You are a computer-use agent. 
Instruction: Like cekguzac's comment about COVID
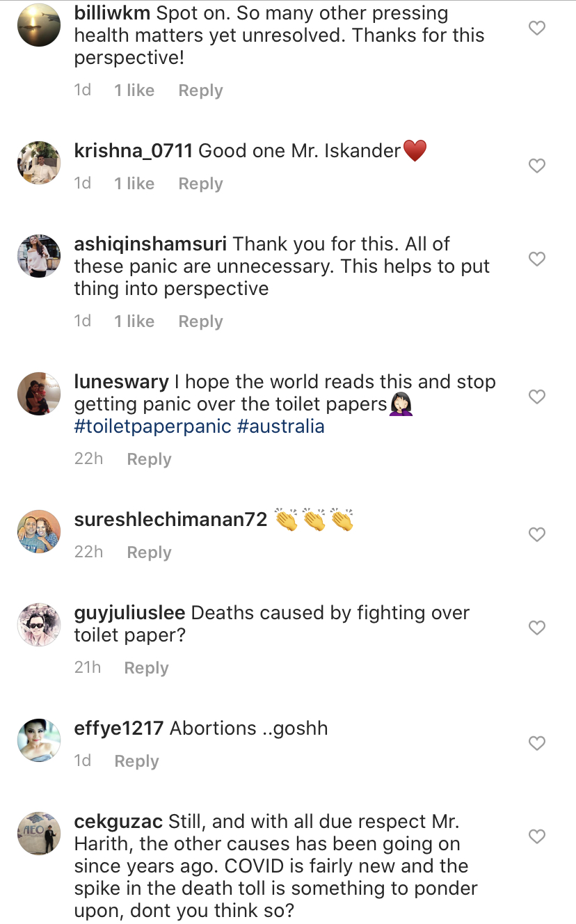pos(536,836)
